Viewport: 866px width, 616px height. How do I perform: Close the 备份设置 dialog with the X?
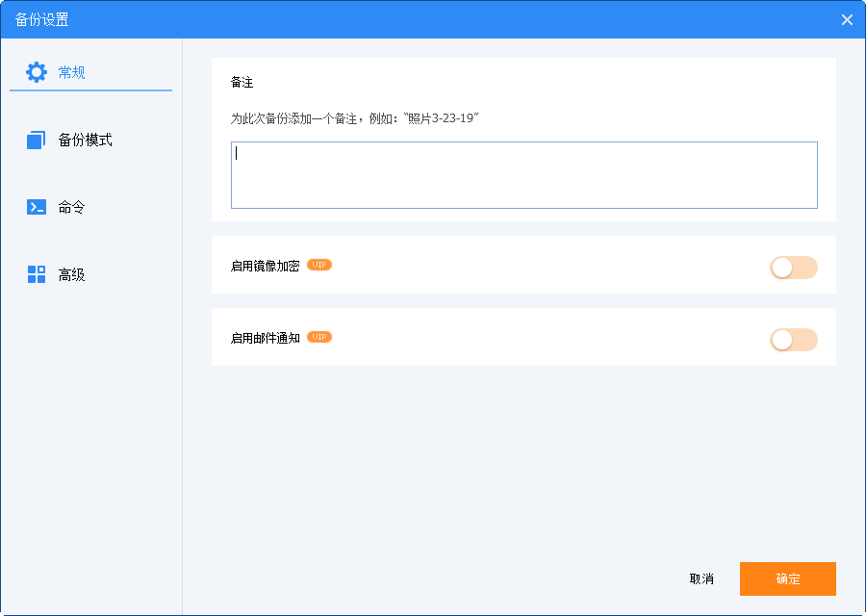[x=847, y=19]
